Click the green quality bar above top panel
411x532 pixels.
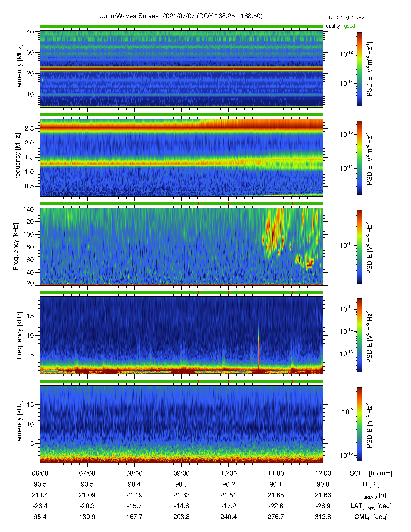tap(181, 26)
